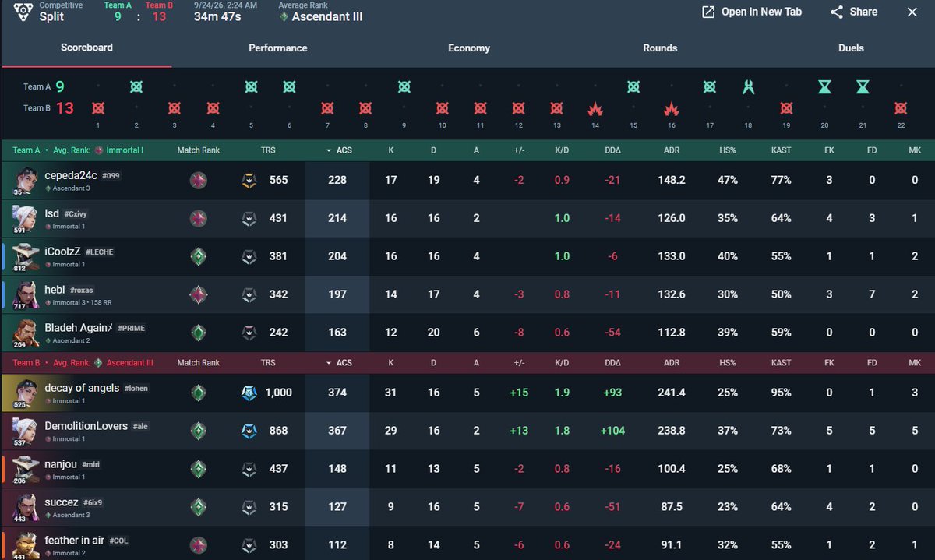
Task: Click Open in New Tab
Action: [x=752, y=12]
